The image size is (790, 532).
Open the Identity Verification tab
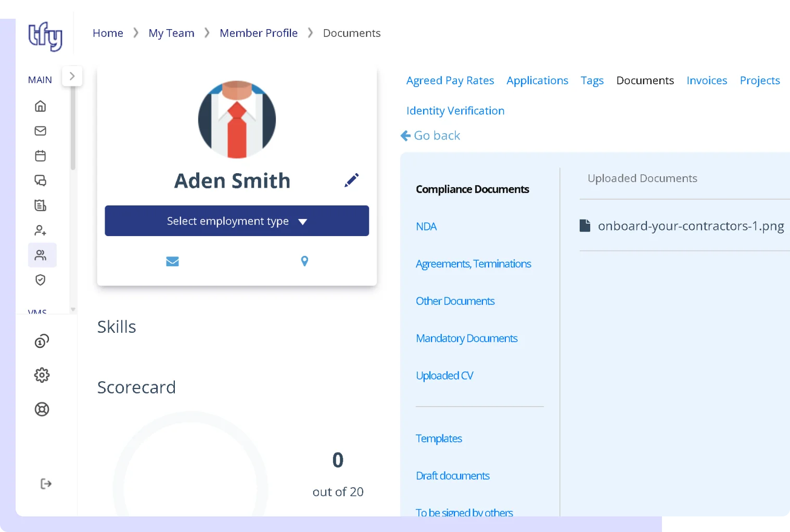(455, 111)
